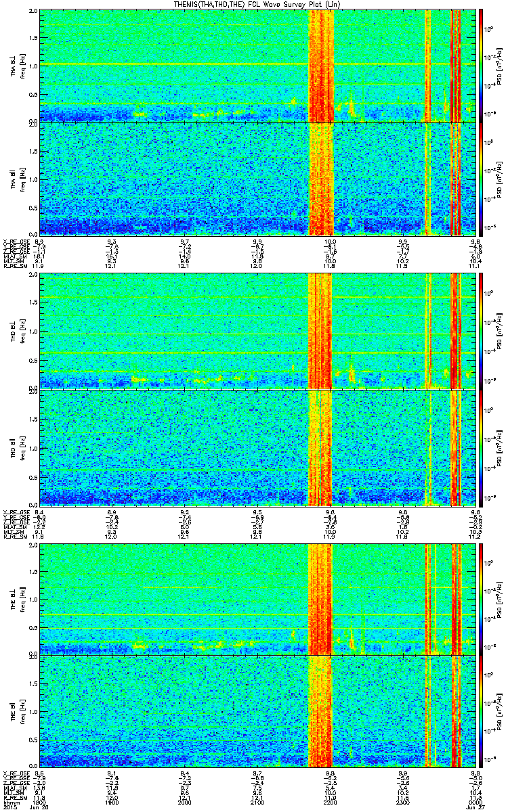The width and height of the screenshot is (508, 812).
Task: Click the 1800 time tick label
Action: [x=39, y=803]
